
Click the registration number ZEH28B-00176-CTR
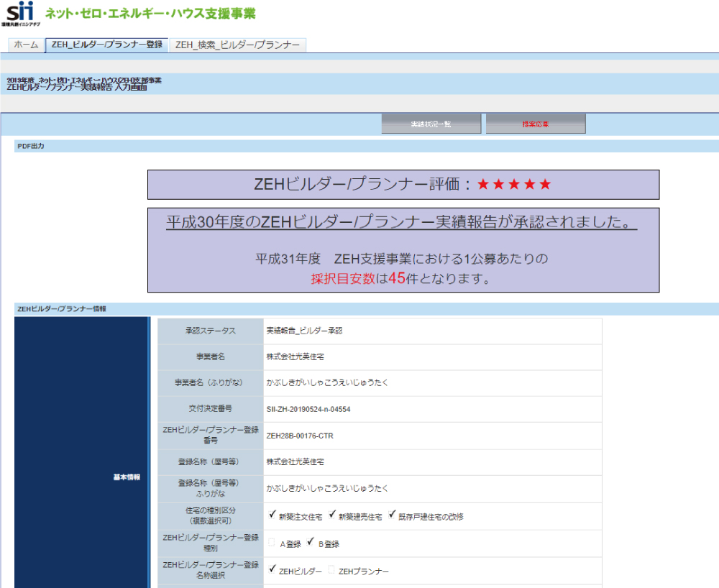point(299,436)
